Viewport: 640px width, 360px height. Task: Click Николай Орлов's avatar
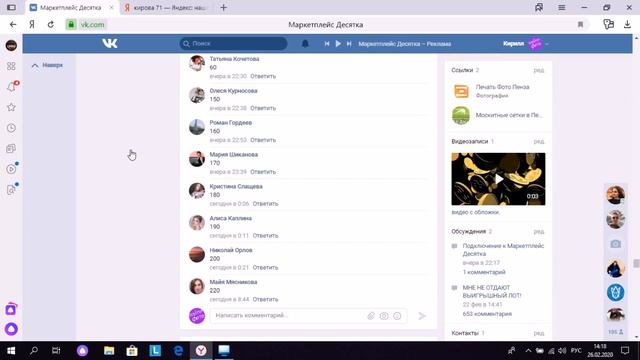click(x=197, y=254)
